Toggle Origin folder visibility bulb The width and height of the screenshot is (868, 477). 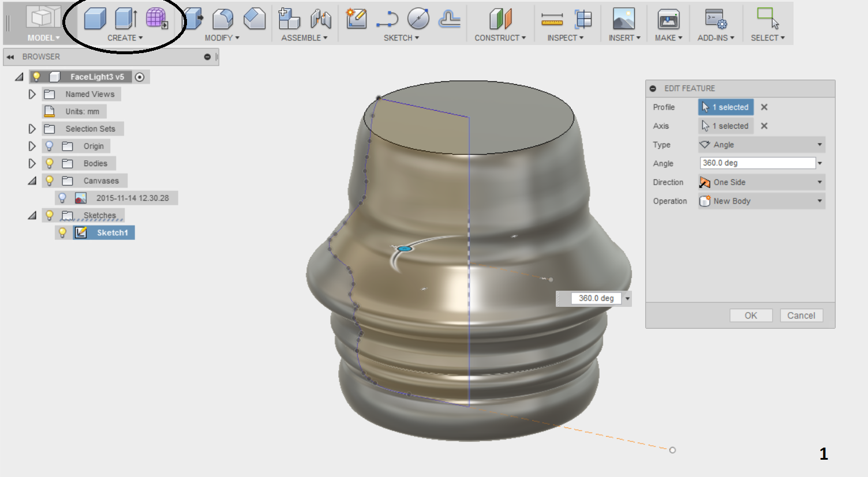(50, 146)
